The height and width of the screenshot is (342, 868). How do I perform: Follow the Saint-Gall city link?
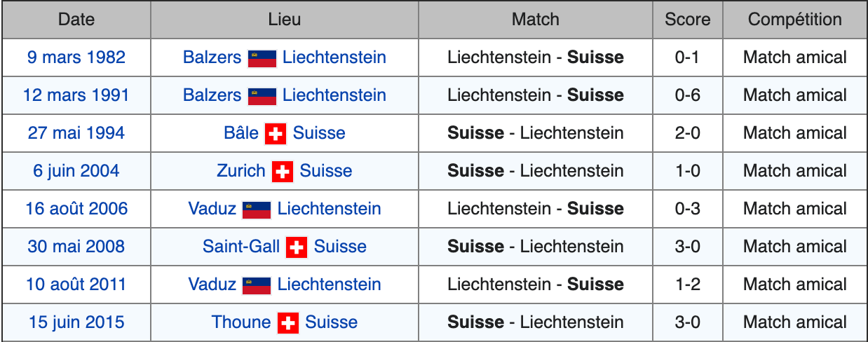coord(241,247)
